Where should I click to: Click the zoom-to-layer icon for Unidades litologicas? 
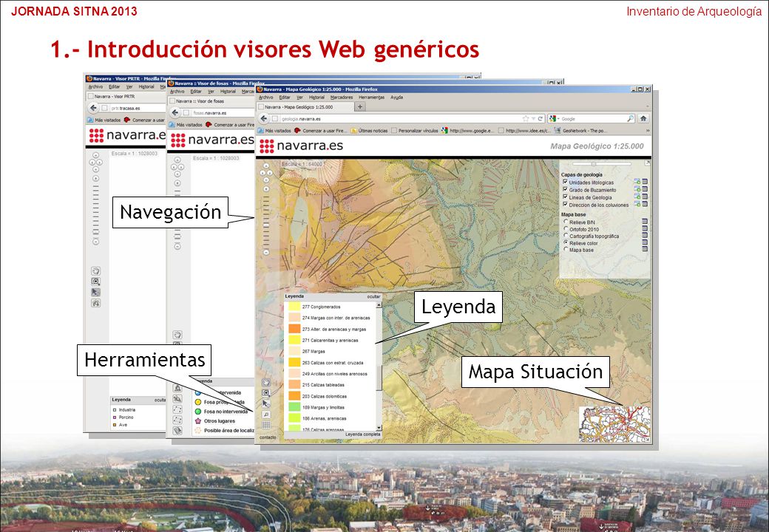click(x=637, y=182)
